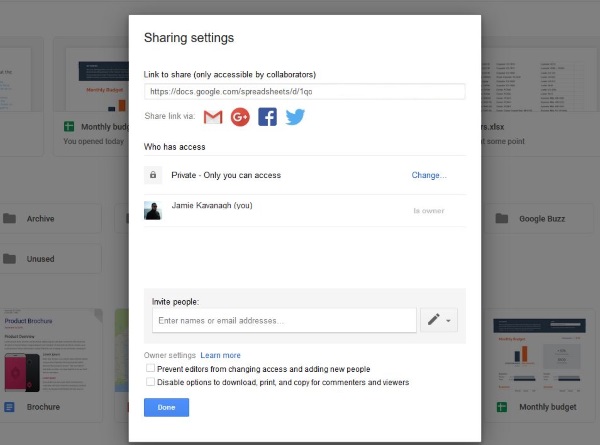600x445 pixels.
Task: Share link via Twitter icon
Action: coord(295,117)
